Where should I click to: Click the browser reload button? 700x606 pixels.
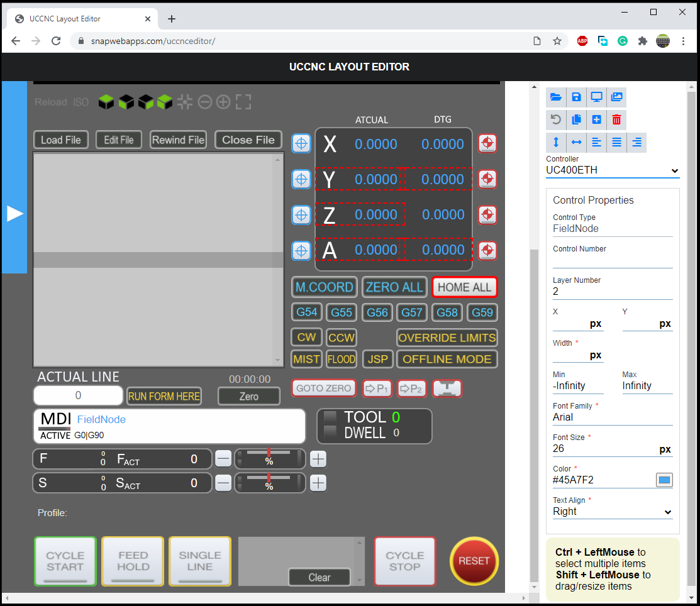pos(56,41)
